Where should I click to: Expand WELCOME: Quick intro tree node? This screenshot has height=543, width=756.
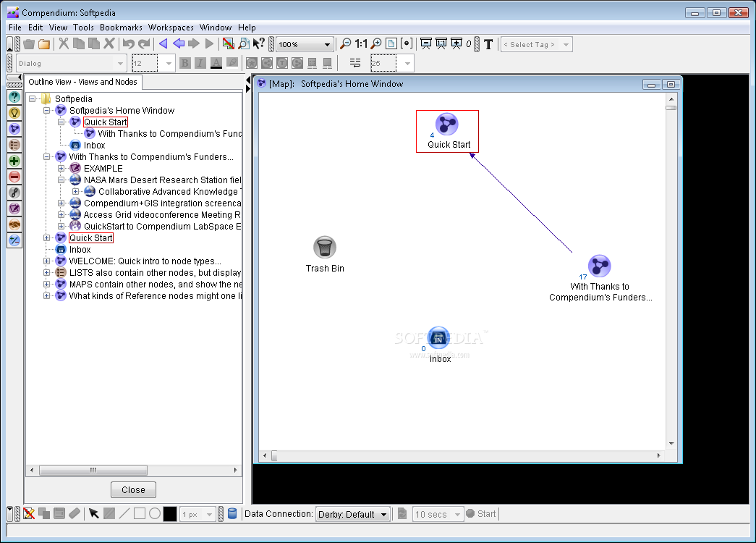[x=47, y=261]
